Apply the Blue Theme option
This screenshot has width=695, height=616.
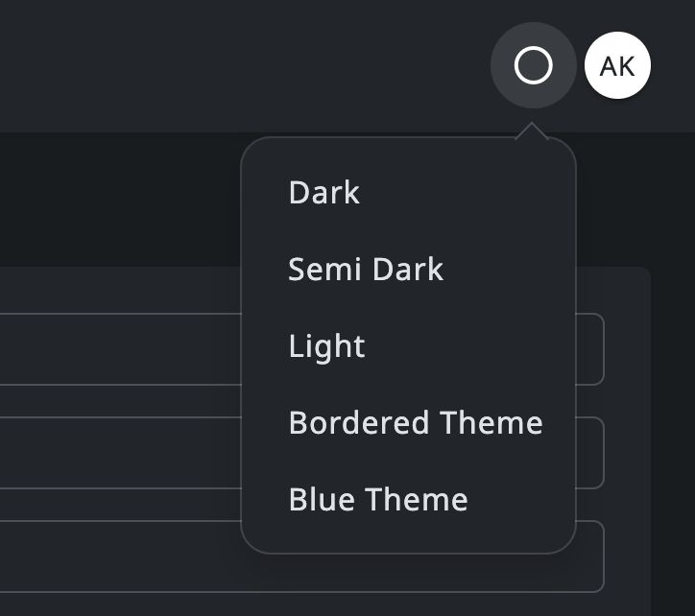[x=378, y=500]
